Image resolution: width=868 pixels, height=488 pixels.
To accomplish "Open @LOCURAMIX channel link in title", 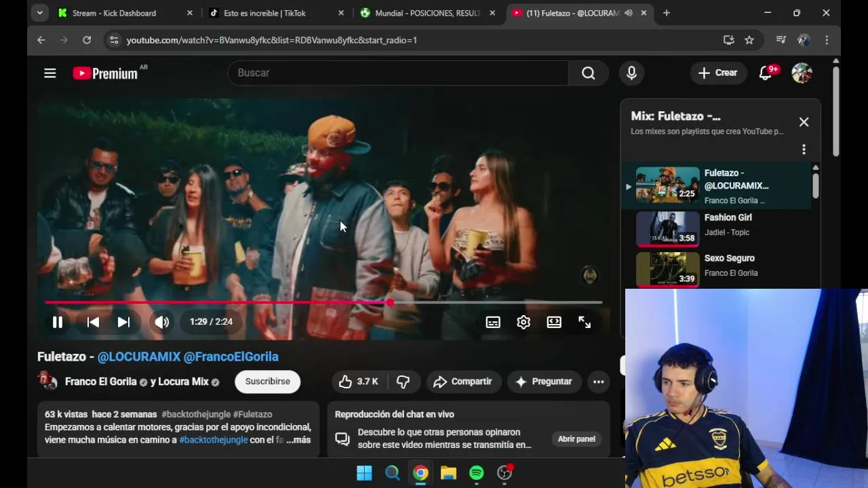I will click(x=139, y=357).
